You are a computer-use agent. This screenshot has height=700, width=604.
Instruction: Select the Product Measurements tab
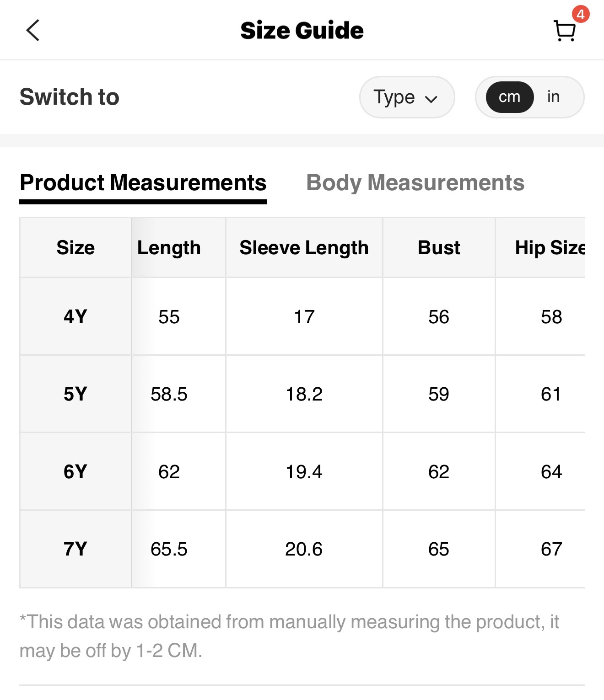tap(143, 183)
